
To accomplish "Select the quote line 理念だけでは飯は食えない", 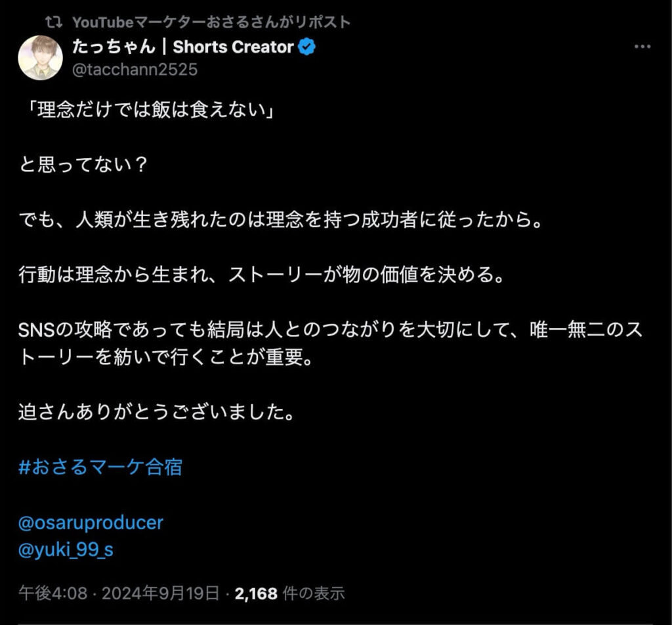I will point(151,110).
